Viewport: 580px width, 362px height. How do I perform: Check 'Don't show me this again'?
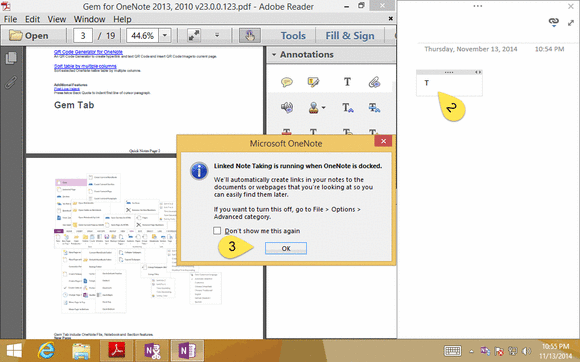[217, 231]
